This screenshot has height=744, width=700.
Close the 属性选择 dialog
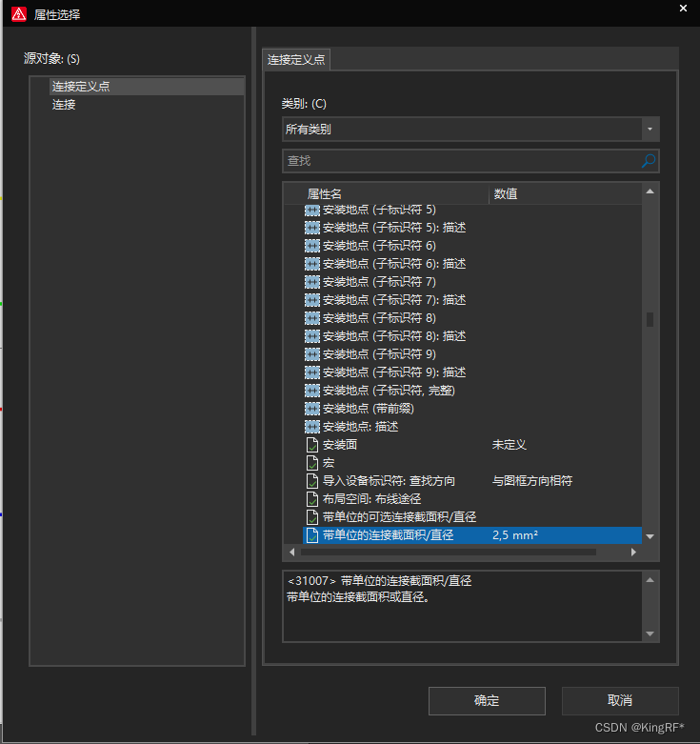[683, 9]
